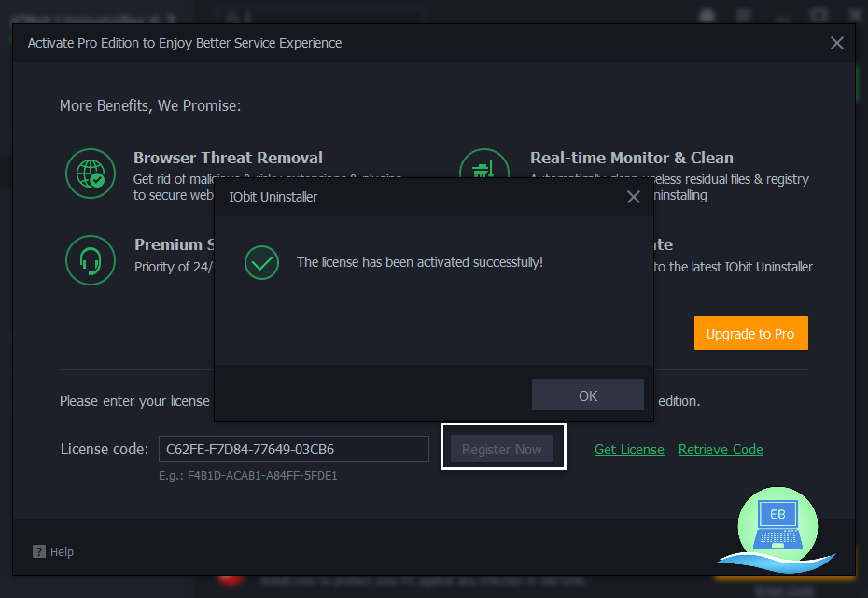Click the 'More Benefits, We Promise:' text
This screenshot has width=868, height=598.
point(150,105)
